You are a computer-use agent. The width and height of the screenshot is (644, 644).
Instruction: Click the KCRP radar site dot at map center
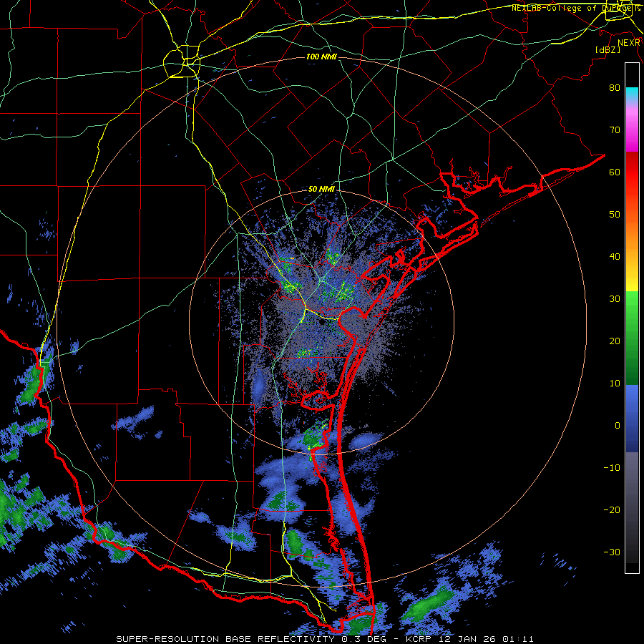[322, 322]
